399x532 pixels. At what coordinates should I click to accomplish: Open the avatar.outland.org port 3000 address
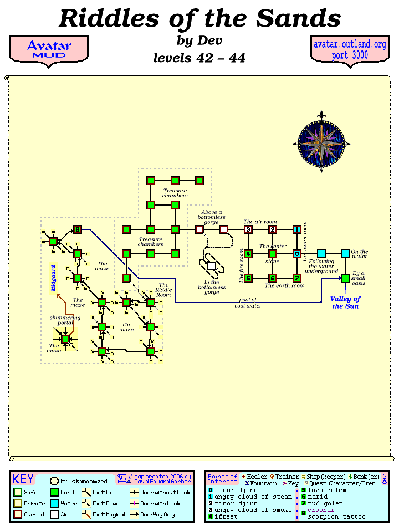point(350,50)
